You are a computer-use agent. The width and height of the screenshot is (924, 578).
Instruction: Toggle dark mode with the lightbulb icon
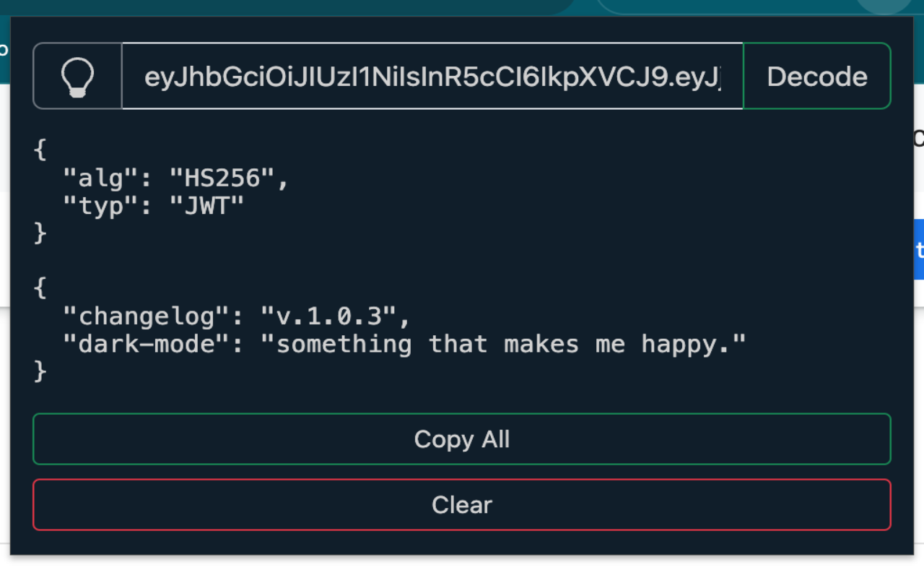click(x=78, y=76)
